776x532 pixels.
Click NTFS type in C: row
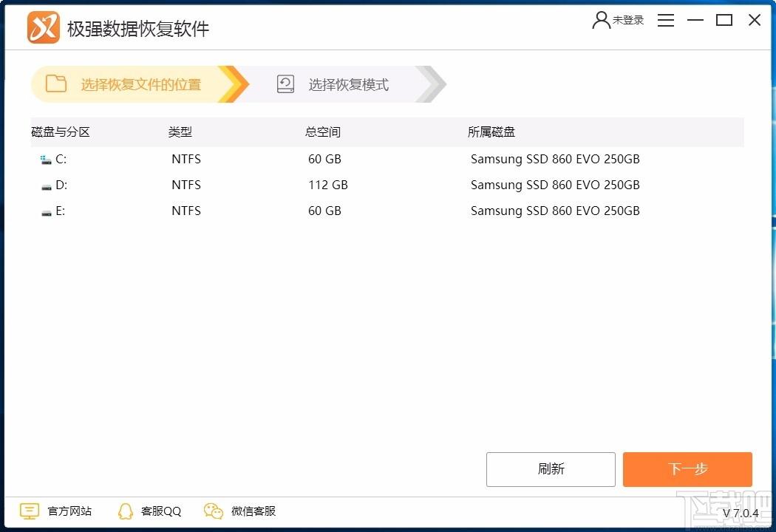click(186, 159)
